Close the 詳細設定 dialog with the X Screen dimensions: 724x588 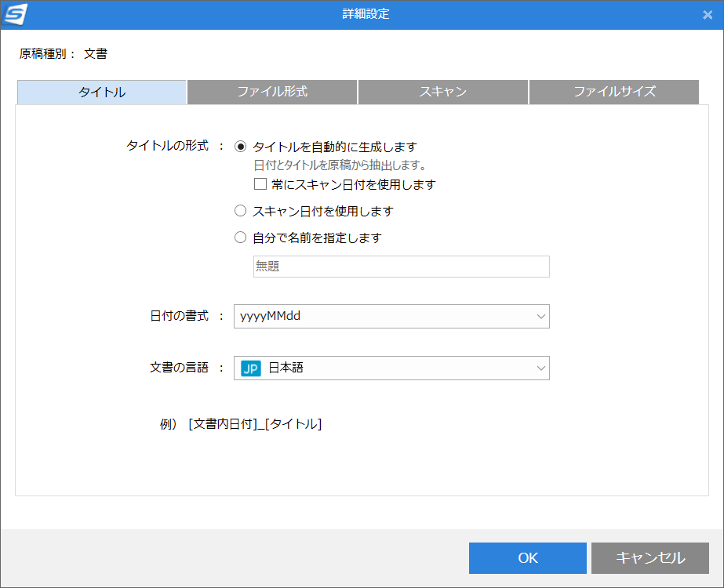tap(708, 13)
